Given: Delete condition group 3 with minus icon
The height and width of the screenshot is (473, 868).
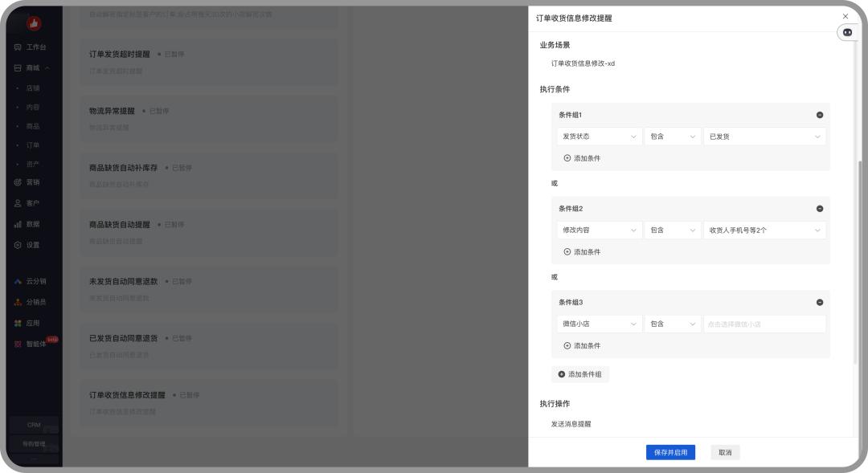Looking at the screenshot, I should tap(820, 303).
